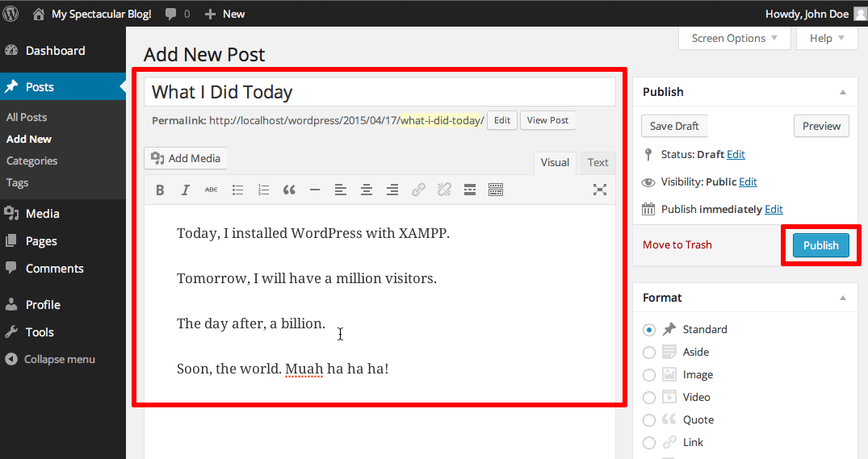This screenshot has height=459, width=868.
Task: Enter distraction-free fullscreen writing mode
Action: pos(599,190)
